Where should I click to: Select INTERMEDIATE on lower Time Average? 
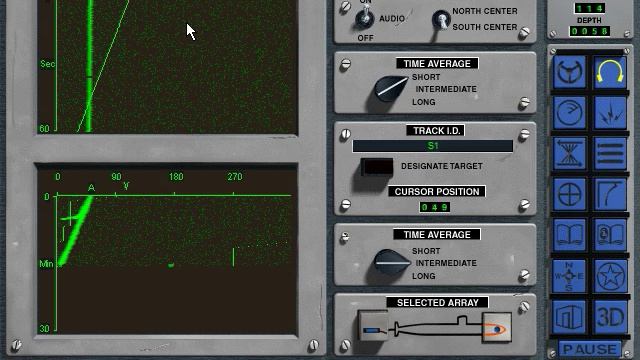pos(446,263)
